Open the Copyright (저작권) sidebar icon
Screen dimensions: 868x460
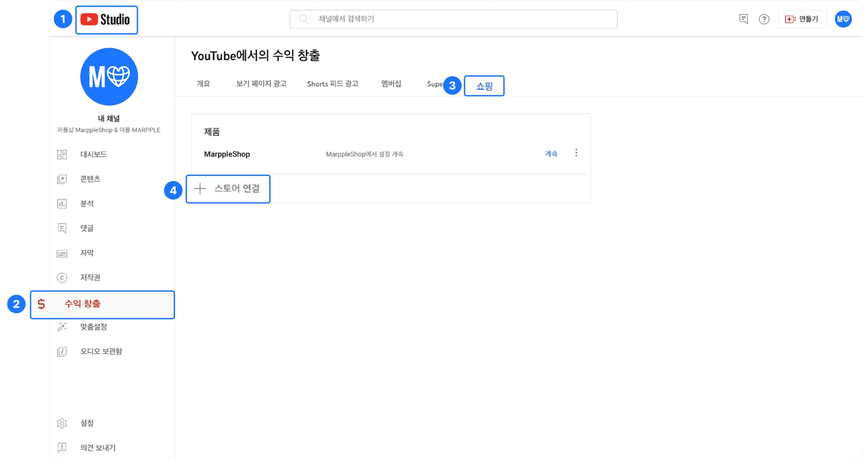coord(62,278)
